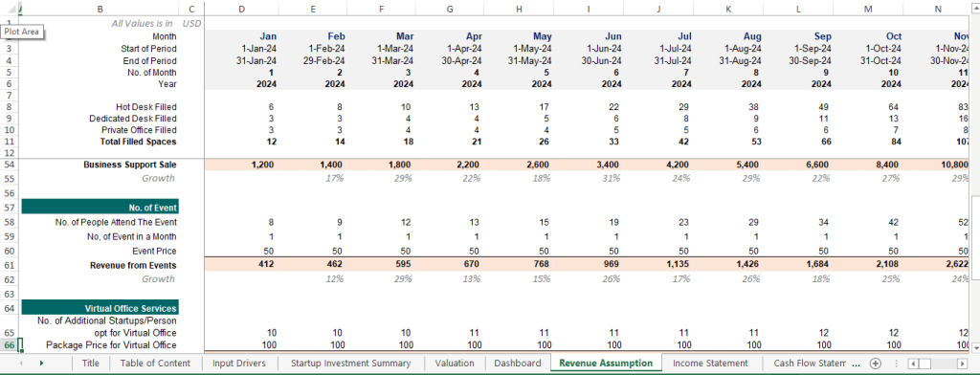Click 'No. of People Attend The Event' label

(x=116, y=222)
